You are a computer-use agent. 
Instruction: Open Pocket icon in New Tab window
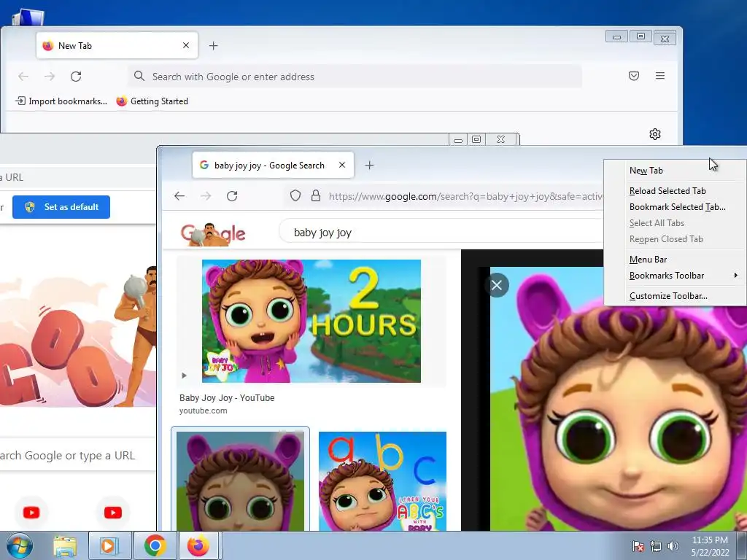click(634, 76)
